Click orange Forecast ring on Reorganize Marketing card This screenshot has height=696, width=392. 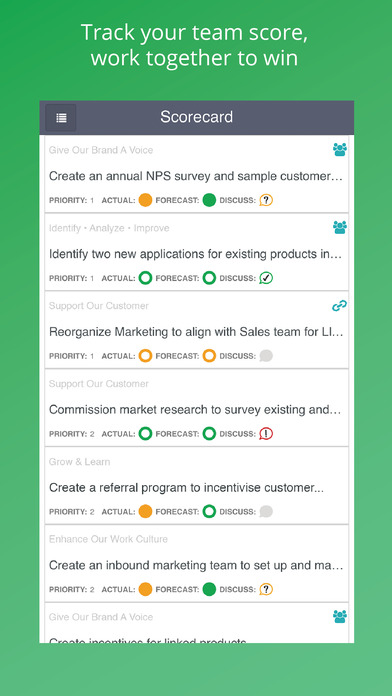click(x=209, y=356)
